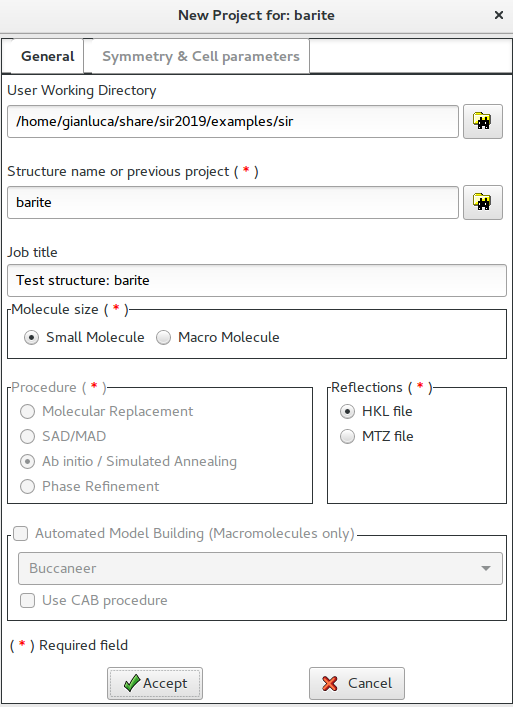513x707 pixels.
Task: Select Macro Molecule radio button
Action: pos(163,337)
